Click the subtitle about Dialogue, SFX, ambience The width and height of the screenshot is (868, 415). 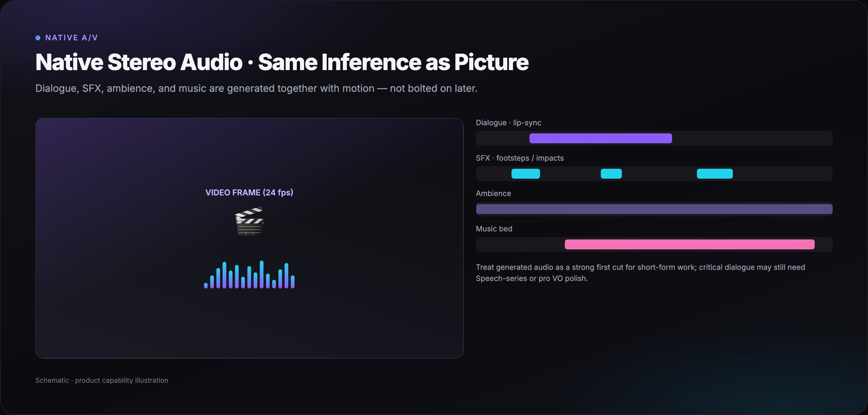tap(256, 88)
